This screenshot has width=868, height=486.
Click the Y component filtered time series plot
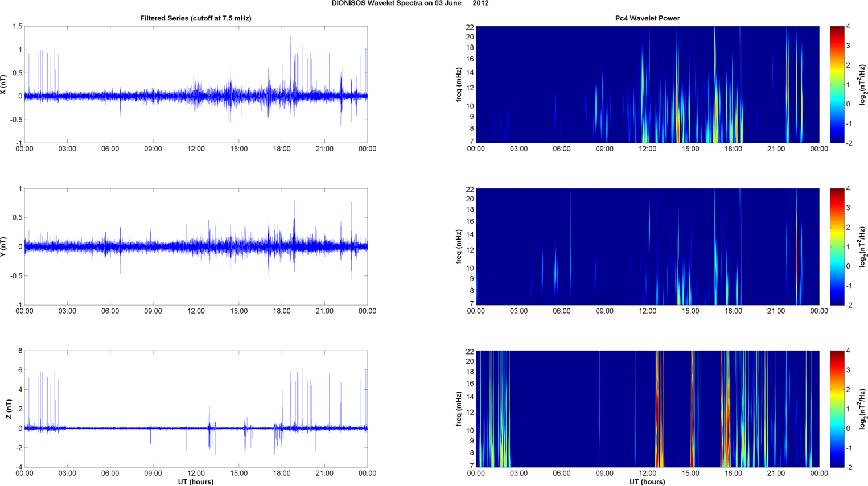point(196,247)
